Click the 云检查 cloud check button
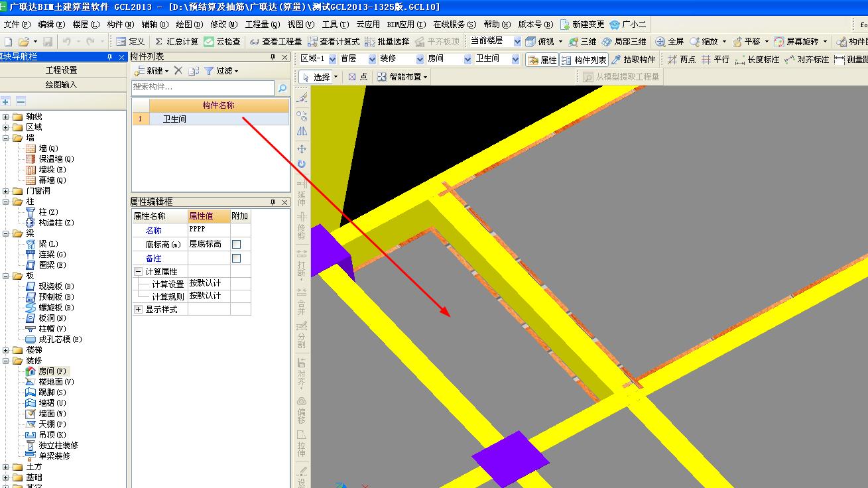868x488 pixels. click(222, 42)
